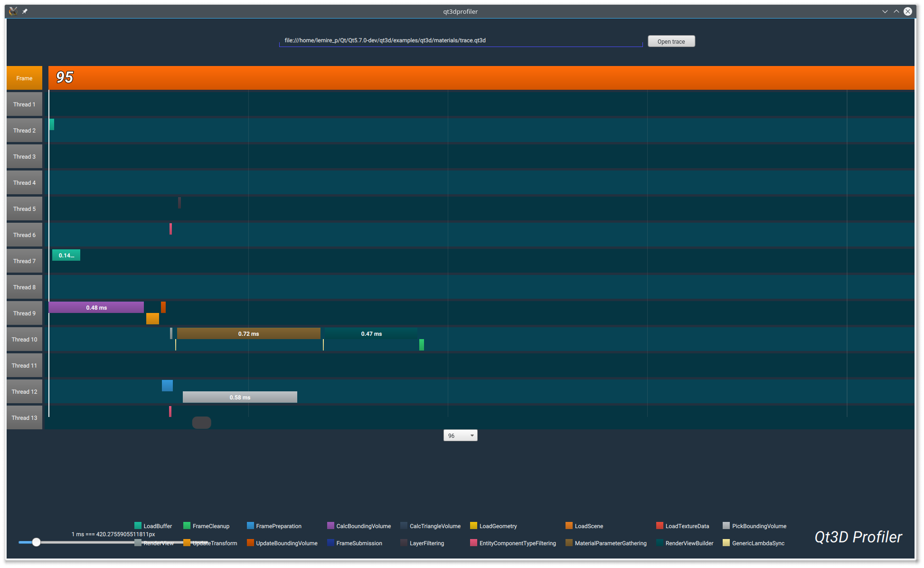924x568 pixels.
Task: Click the green FrameCleanup block on Thread 10
Action: coord(422,345)
